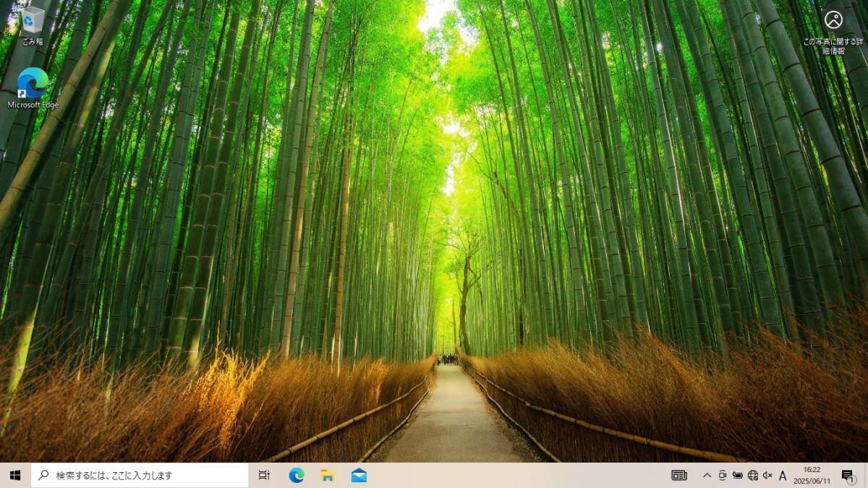This screenshot has width=868, height=488.
Task: Open clock showing 16:22 2025/06/11
Action: (812, 475)
